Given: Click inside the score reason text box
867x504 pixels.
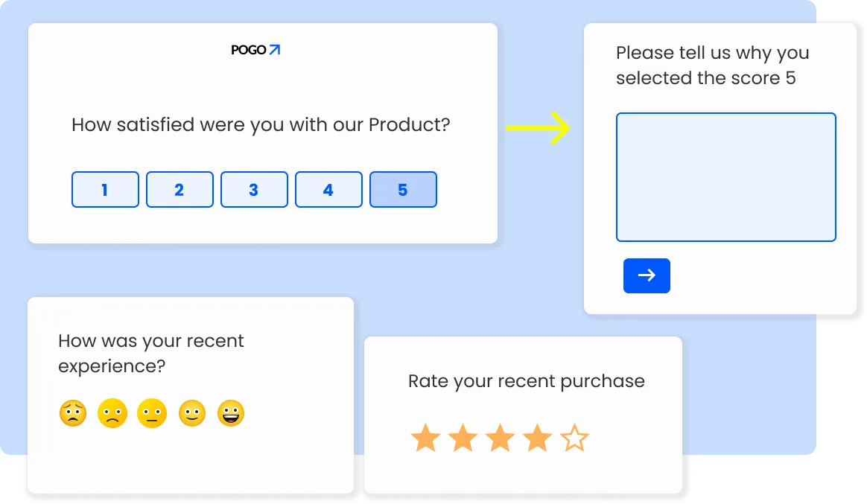Looking at the screenshot, I should (726, 177).
